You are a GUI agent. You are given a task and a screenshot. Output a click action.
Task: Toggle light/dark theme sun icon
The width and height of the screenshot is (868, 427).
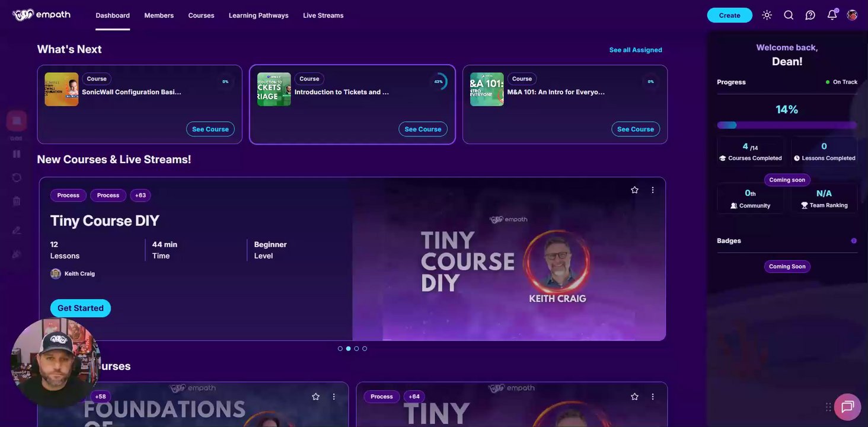[x=767, y=15]
